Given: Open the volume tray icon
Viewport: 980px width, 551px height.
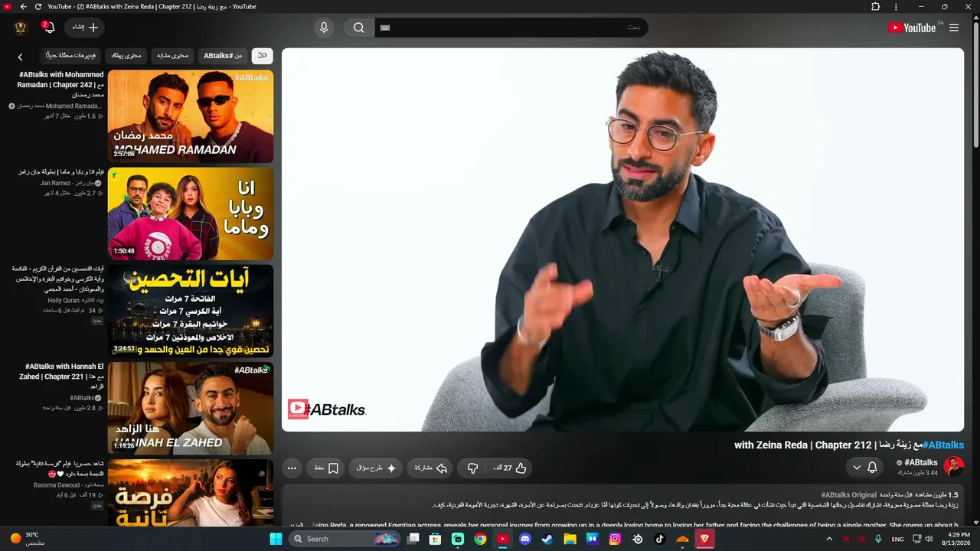Looking at the screenshot, I should coord(929,539).
